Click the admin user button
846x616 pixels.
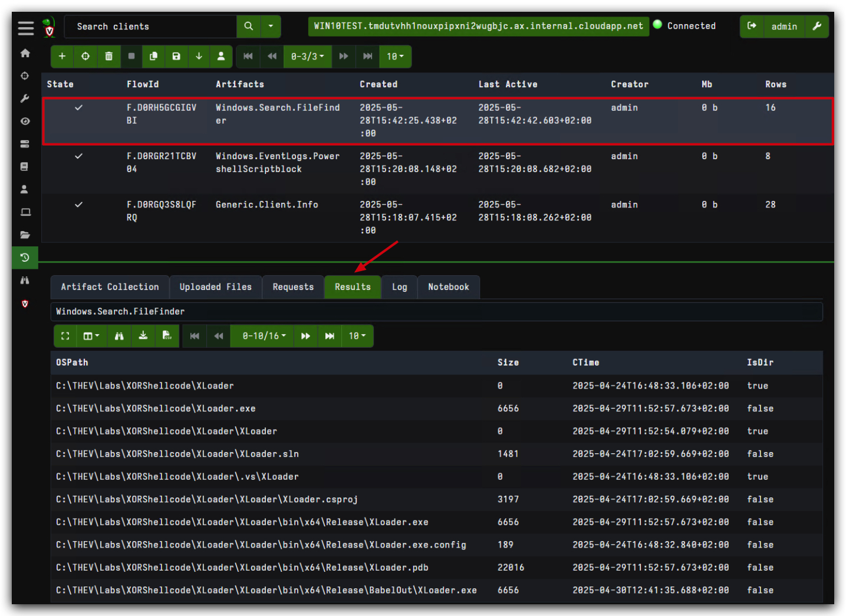(784, 26)
